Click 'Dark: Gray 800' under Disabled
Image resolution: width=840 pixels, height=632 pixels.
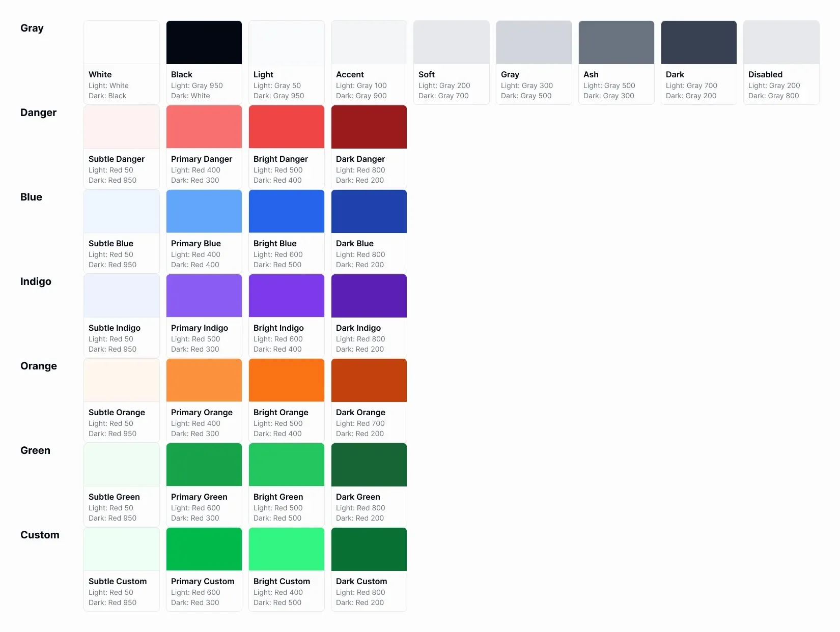click(x=774, y=96)
